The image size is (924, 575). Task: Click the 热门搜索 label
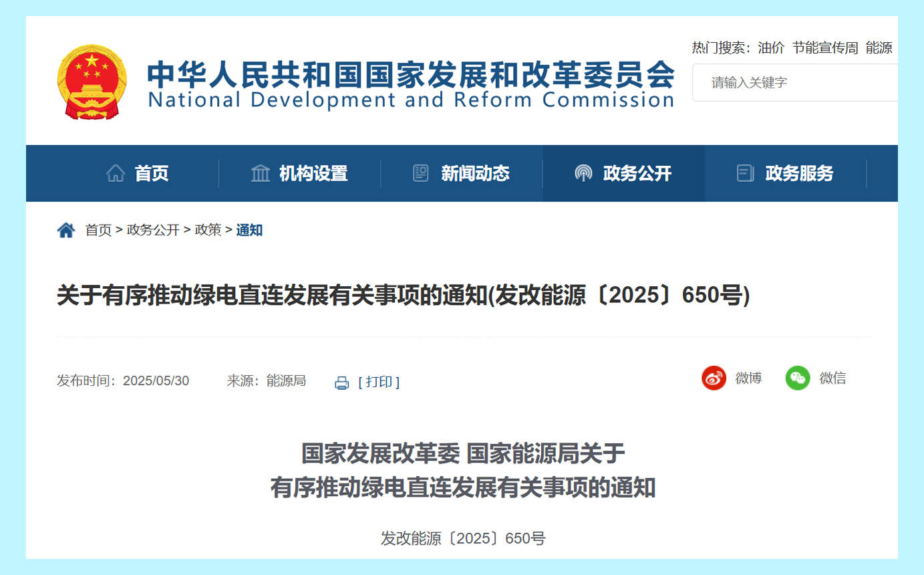721,48
